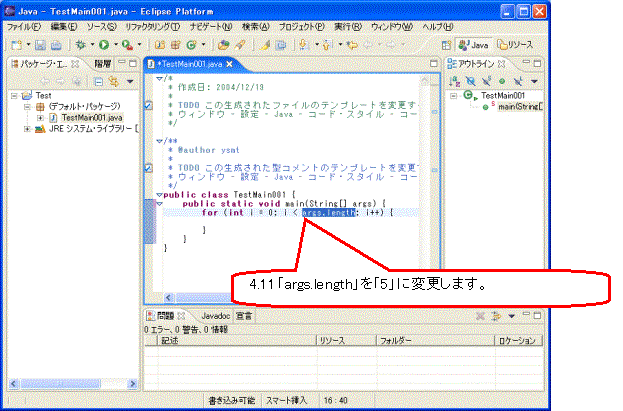Create a new Java class with green C icon
This screenshot has height=411, width=623.
point(192,45)
